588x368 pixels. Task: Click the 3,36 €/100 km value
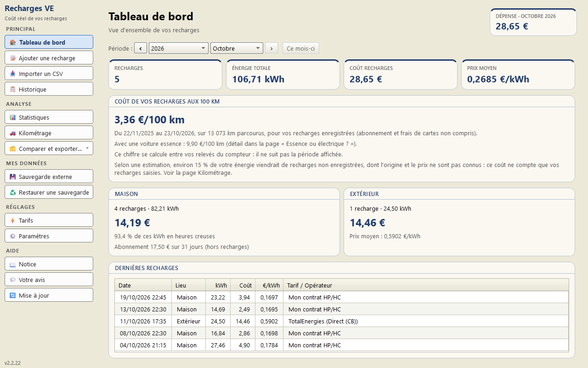coord(149,120)
